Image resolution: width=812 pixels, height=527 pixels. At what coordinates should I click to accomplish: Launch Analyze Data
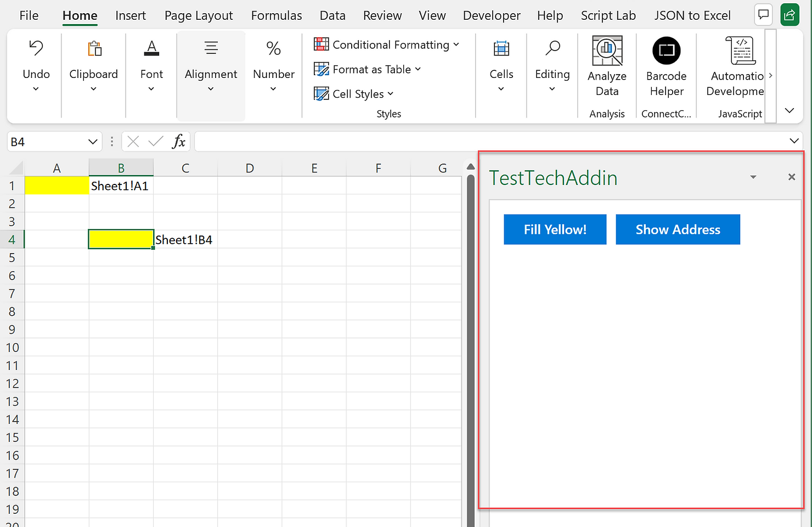click(x=607, y=67)
